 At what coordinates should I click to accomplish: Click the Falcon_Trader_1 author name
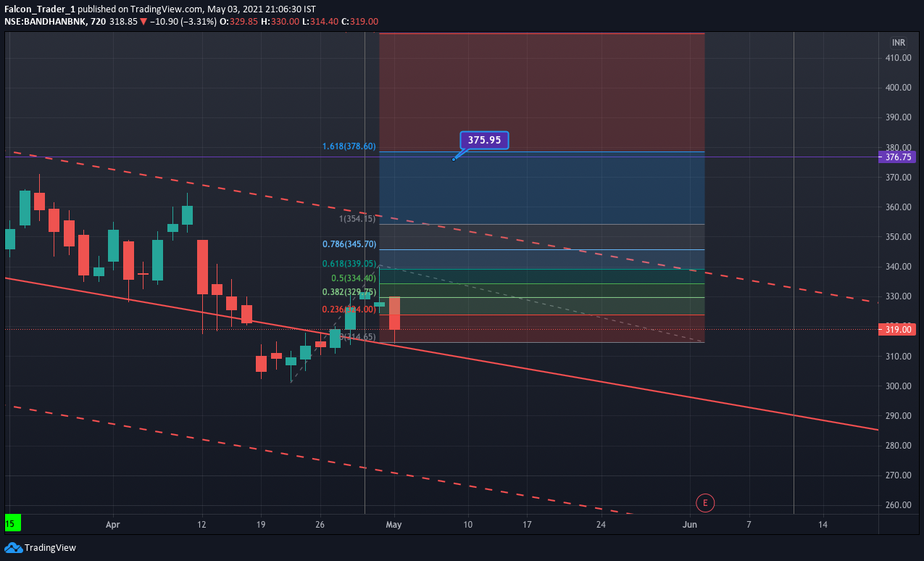39,9
